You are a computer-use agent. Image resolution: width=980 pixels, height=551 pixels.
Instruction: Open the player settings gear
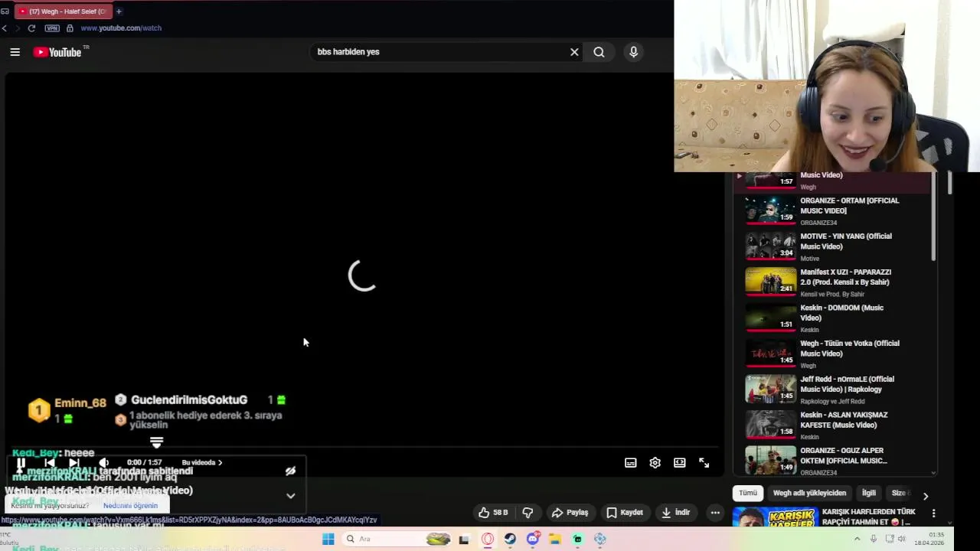[655, 463]
